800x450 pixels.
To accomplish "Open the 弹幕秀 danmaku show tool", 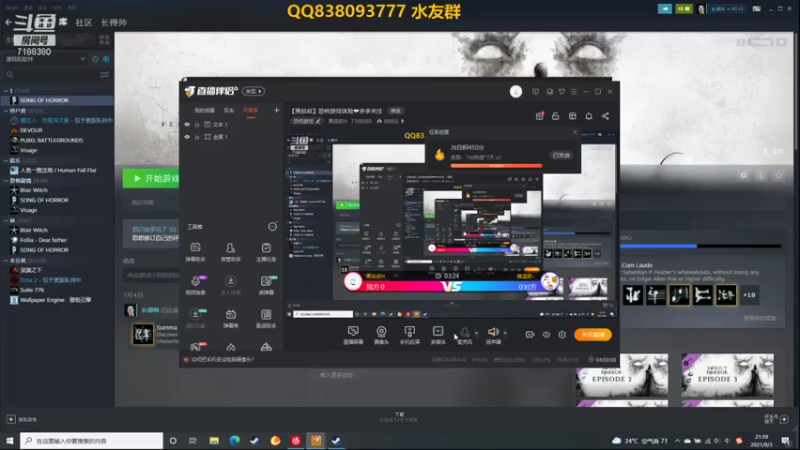I will (231, 318).
